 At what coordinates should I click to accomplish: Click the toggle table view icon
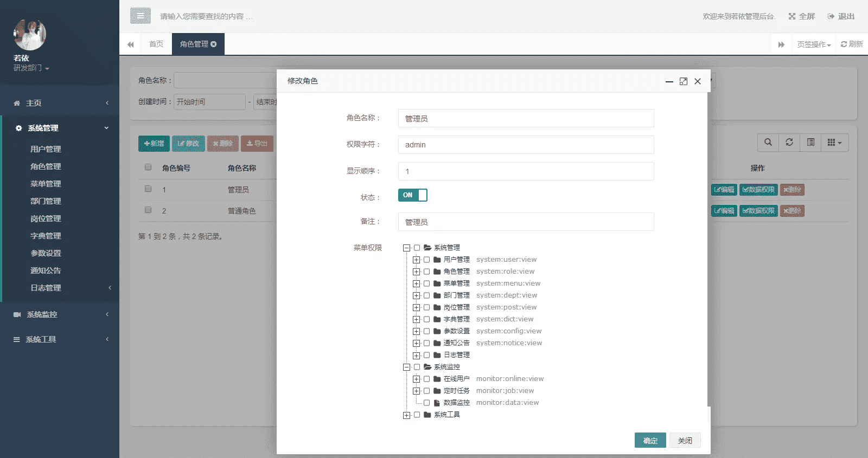click(x=810, y=143)
